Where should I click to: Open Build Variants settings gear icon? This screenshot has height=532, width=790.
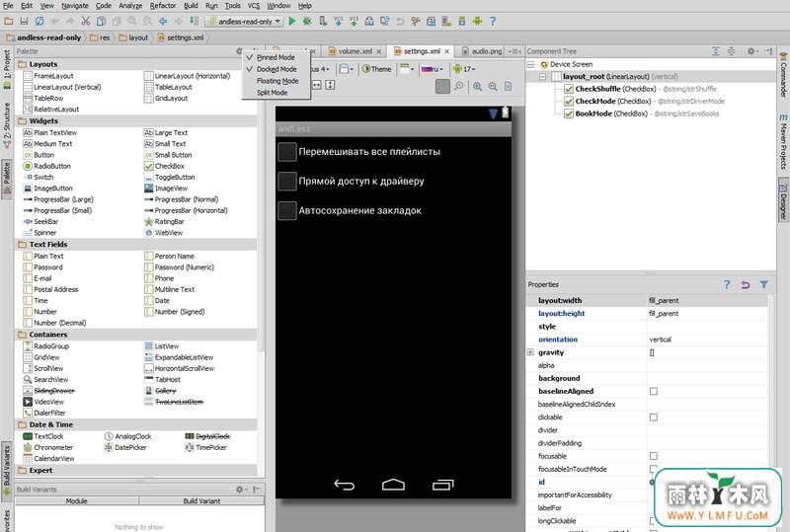pyautogui.click(x=240, y=490)
